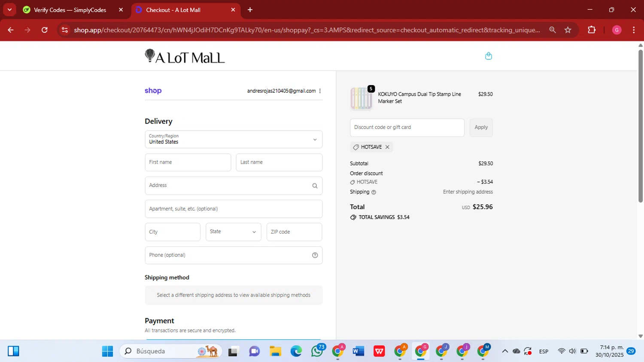The height and width of the screenshot is (362, 644).
Task: Click the HOTSAVE discount tag label
Action: [371, 147]
